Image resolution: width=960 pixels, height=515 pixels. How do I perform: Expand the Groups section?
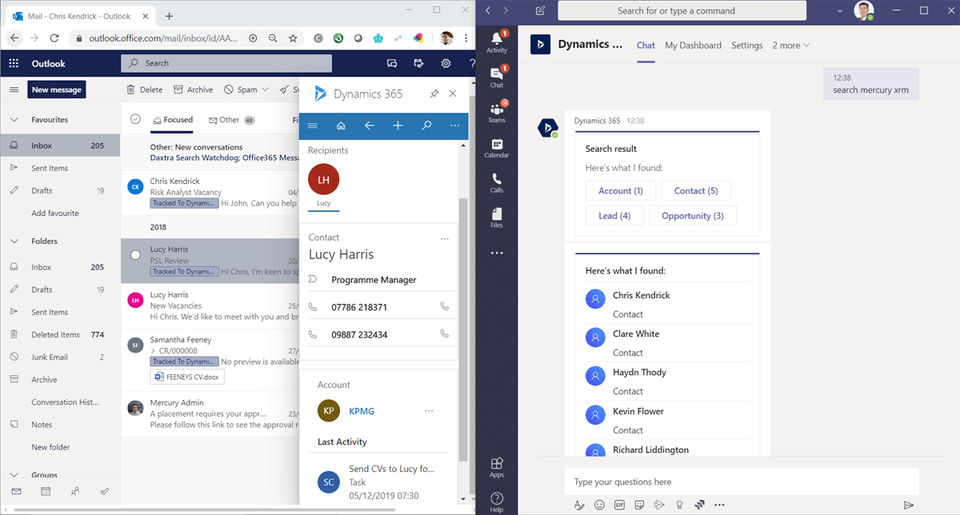point(14,475)
